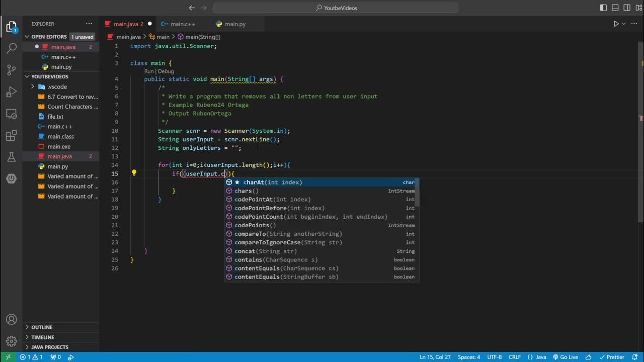Open the Extensions view
644x362 pixels.
click(x=11, y=135)
